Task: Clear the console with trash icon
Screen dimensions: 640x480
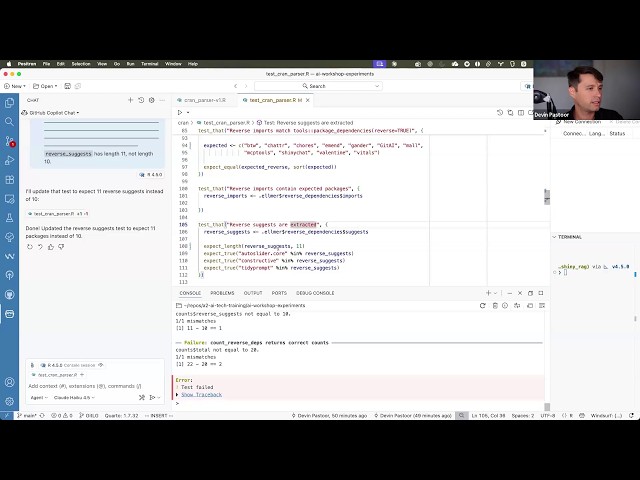Action: [x=495, y=306]
